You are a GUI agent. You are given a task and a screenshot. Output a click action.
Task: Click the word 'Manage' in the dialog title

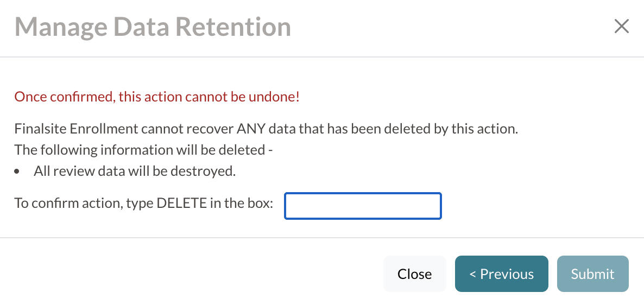[x=58, y=27]
